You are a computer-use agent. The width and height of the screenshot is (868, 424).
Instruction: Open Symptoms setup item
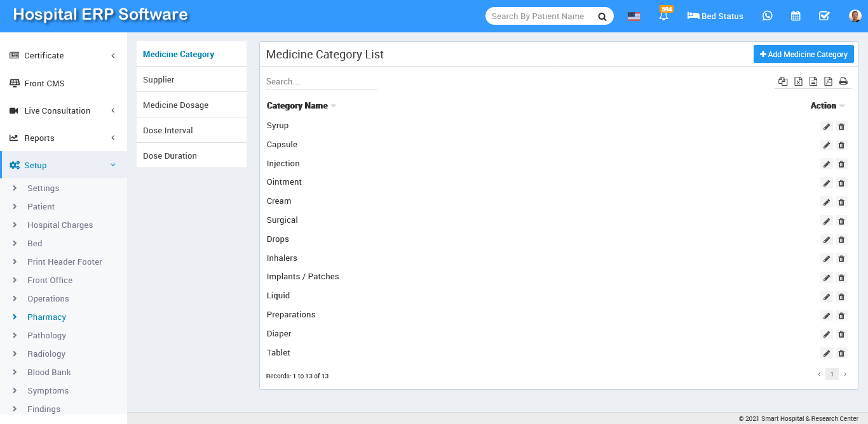click(x=48, y=390)
